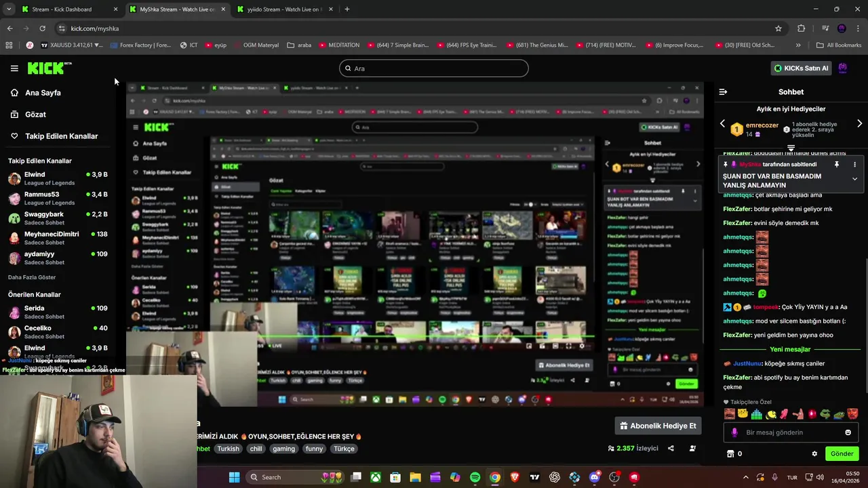868x488 pixels.
Task: Open Spotify from the taskbar
Action: click(x=475, y=477)
